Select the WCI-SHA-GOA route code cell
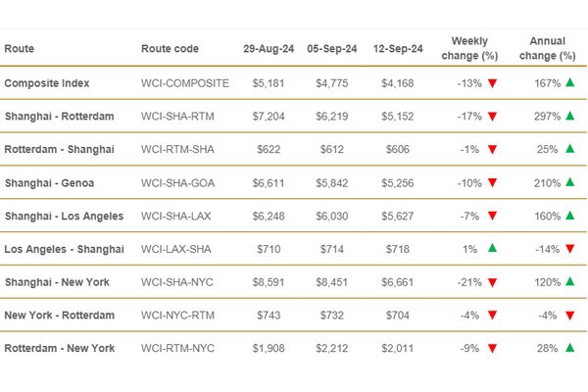The height and width of the screenshot is (392, 588). (x=180, y=183)
